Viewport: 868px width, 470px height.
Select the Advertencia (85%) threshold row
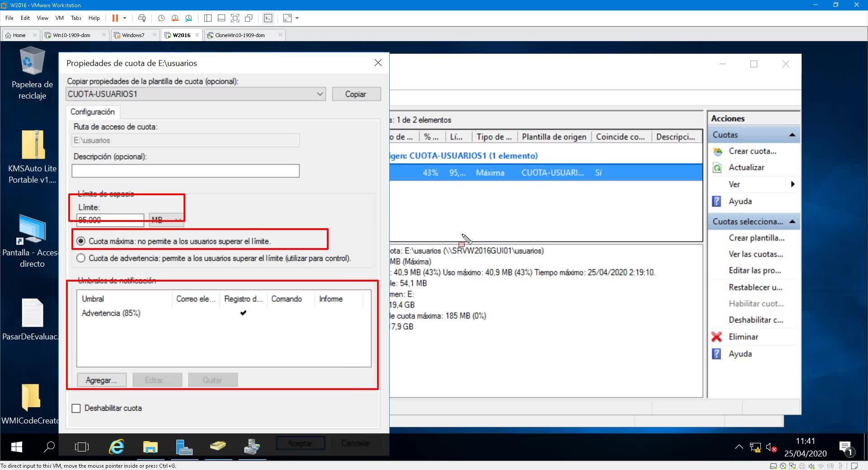111,313
